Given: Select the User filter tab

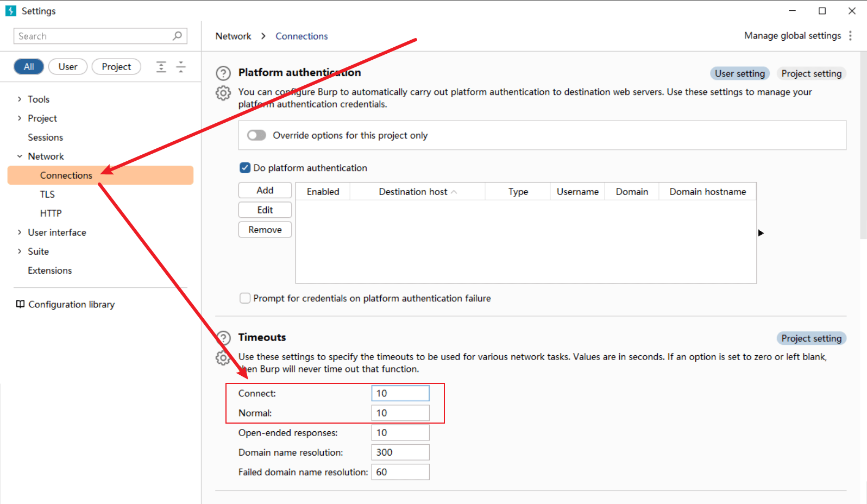Looking at the screenshot, I should pos(68,67).
